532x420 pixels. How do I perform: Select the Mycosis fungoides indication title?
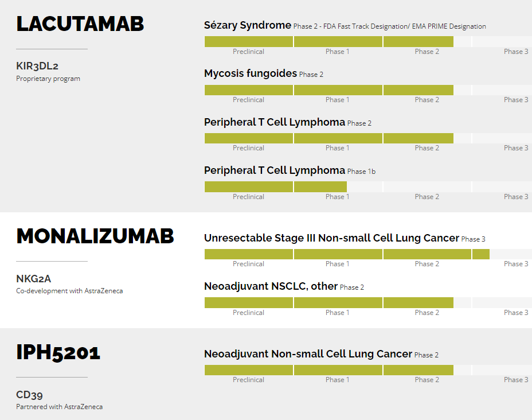click(x=251, y=73)
